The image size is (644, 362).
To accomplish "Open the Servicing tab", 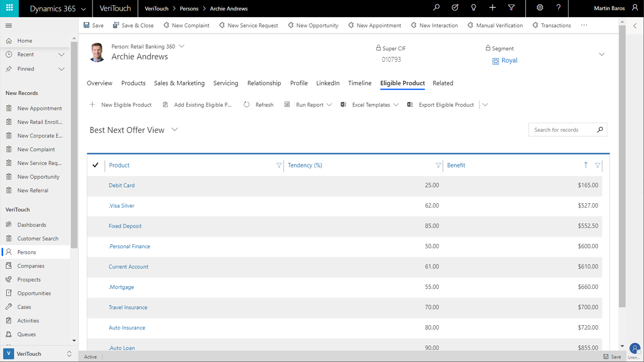I will pyautogui.click(x=226, y=83).
